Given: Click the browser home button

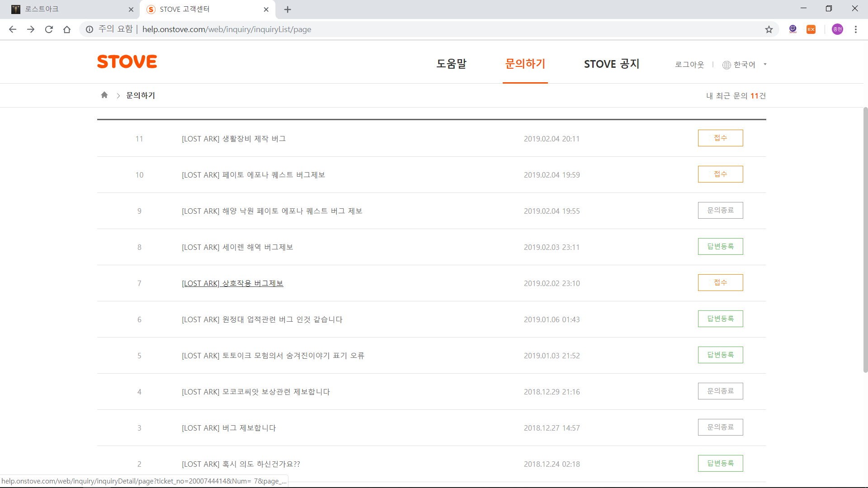Looking at the screenshot, I should (67, 29).
